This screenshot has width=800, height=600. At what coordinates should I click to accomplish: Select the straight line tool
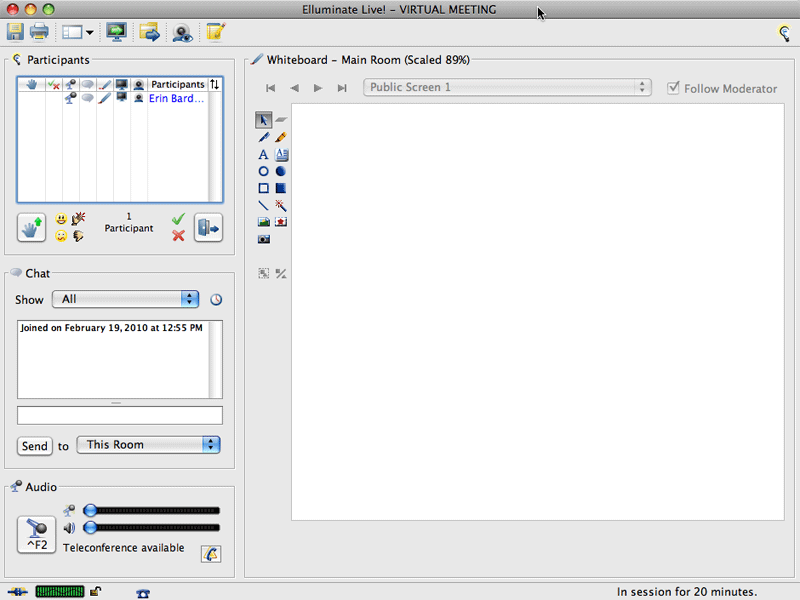pyautogui.click(x=263, y=206)
